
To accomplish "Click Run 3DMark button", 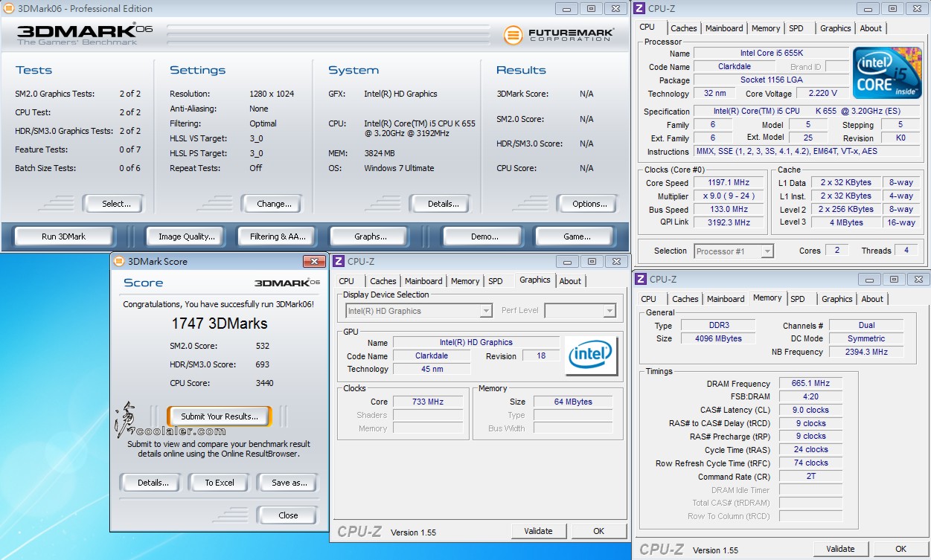I will coord(63,236).
